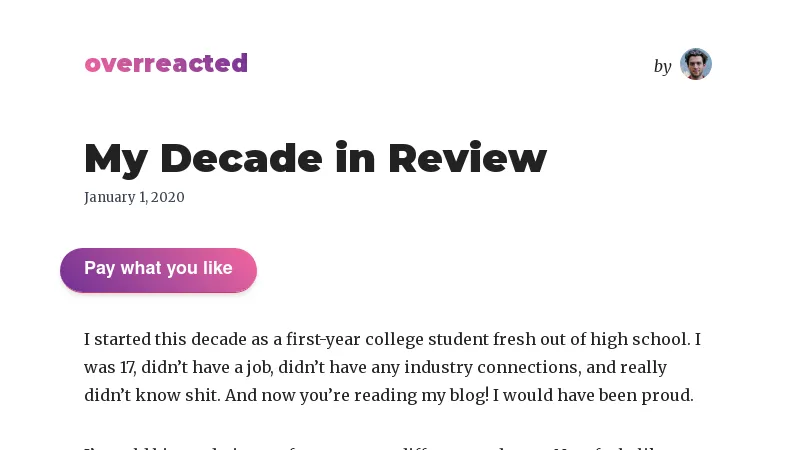800x450 pixels.
Task: Click the "by" text beside the avatar
Action: (x=662, y=66)
